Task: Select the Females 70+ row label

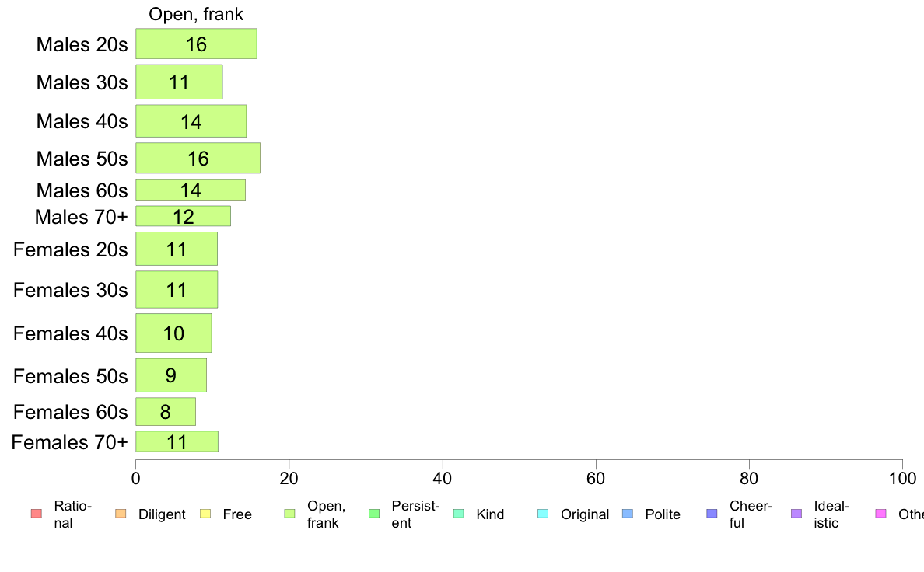Action: 69,441
